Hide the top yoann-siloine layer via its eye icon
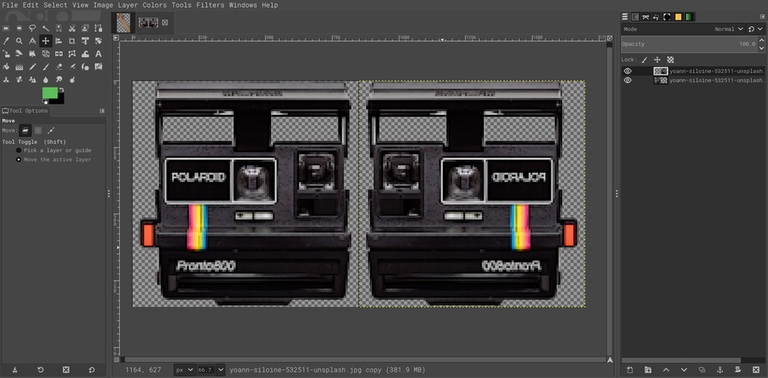 (627, 71)
